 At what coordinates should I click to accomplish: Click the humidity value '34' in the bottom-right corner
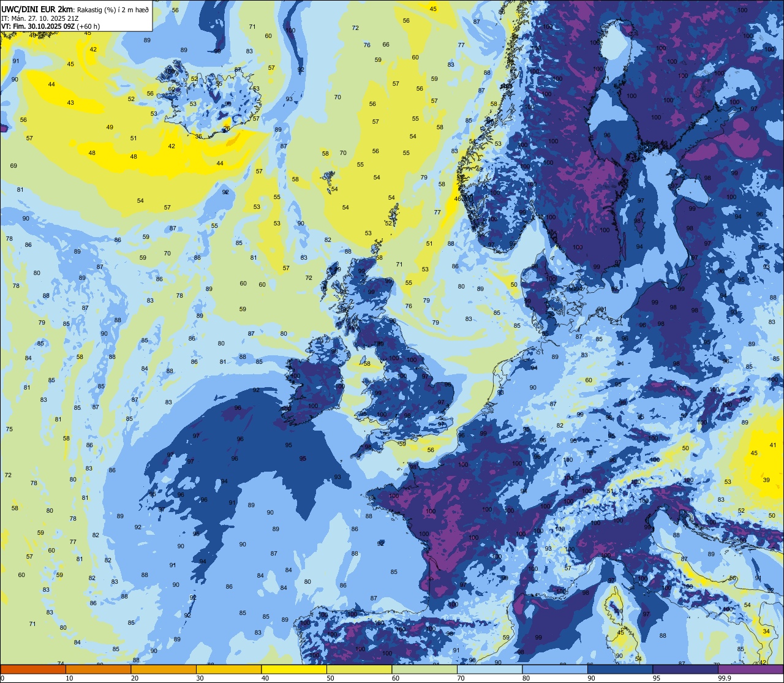pos(766,632)
